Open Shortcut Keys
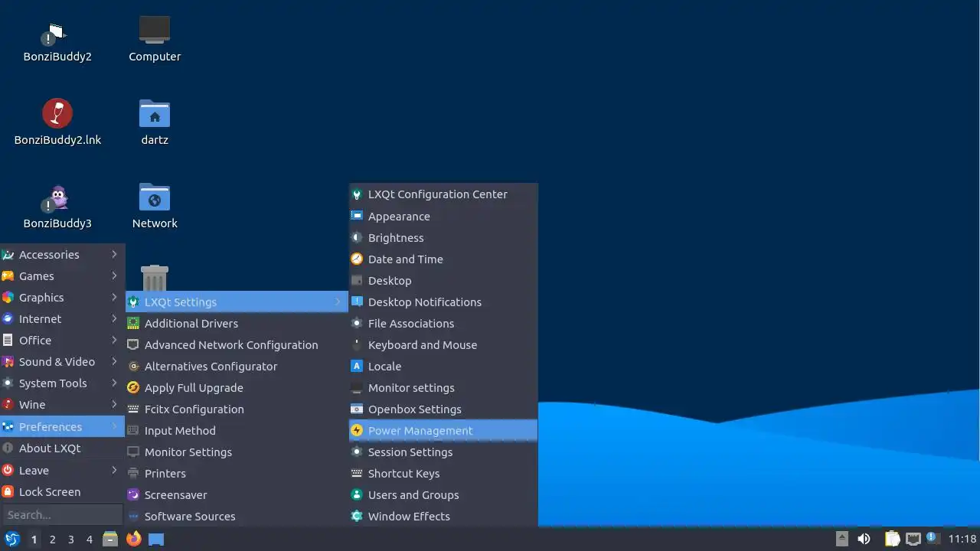 443,473
